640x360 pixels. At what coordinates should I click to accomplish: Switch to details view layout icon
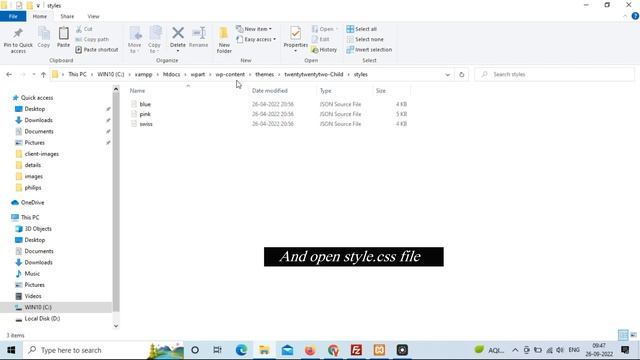pyautogui.click(x=623, y=335)
